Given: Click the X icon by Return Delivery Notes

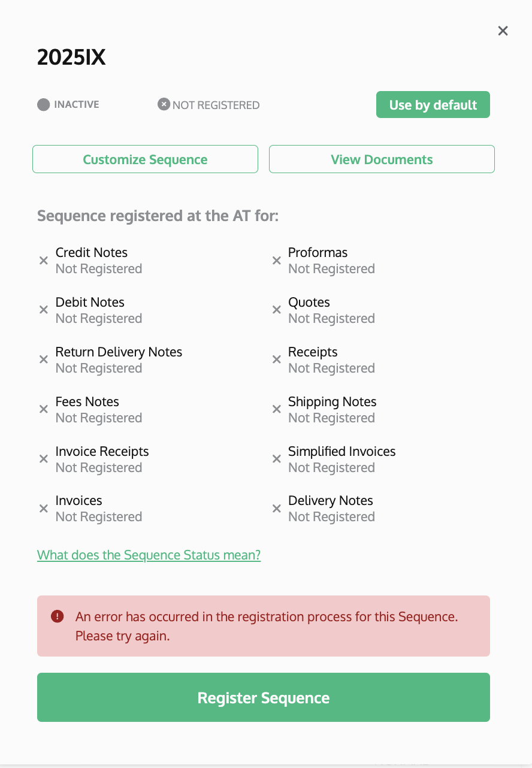Looking at the screenshot, I should point(44,359).
